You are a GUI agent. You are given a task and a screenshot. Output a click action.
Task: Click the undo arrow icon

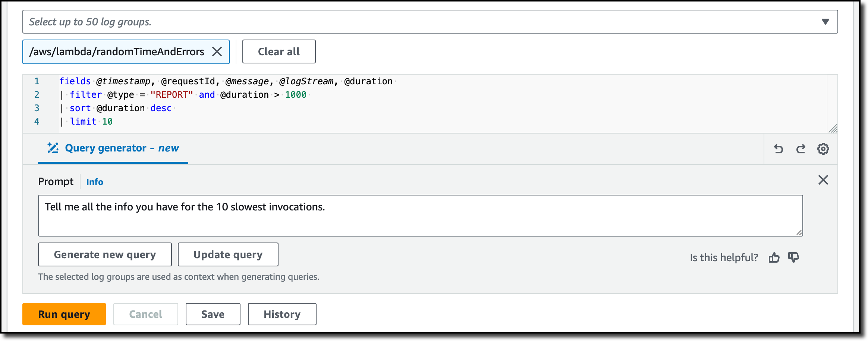click(778, 149)
